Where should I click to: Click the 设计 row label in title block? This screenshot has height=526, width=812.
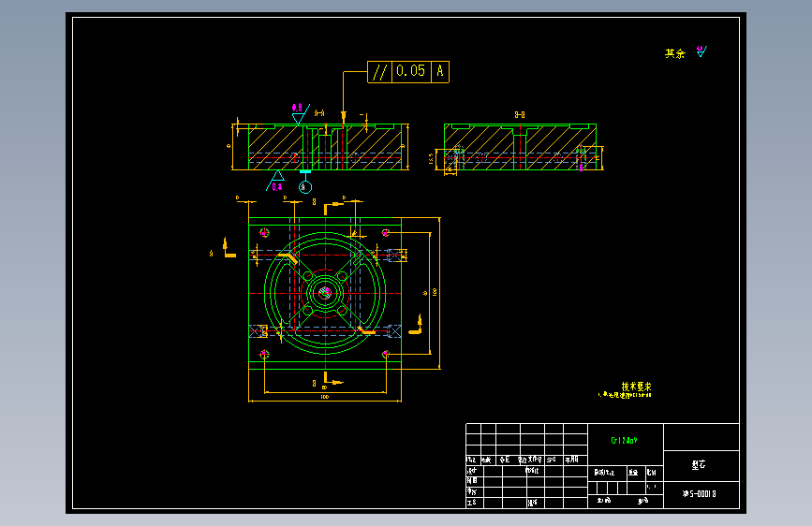[x=472, y=471]
